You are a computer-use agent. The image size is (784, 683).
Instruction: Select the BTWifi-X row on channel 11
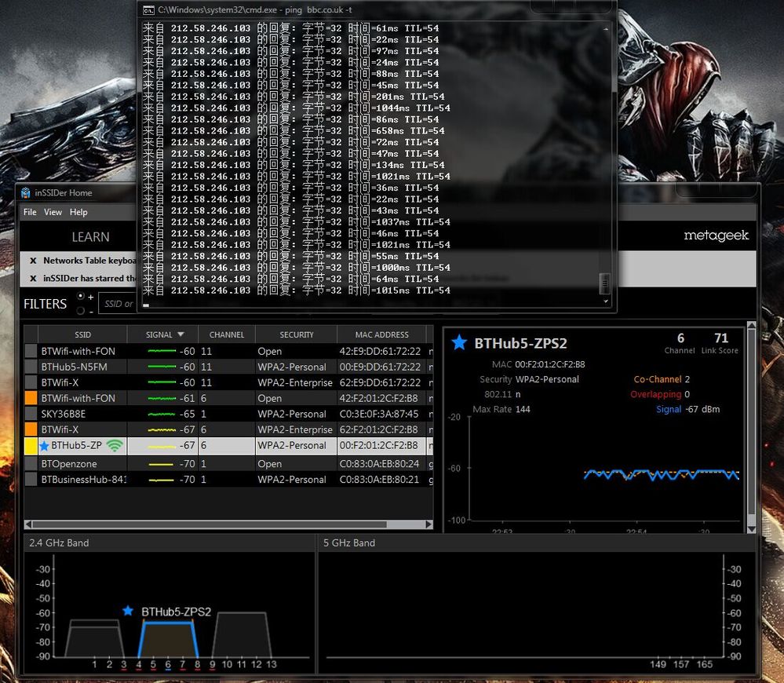point(229,382)
